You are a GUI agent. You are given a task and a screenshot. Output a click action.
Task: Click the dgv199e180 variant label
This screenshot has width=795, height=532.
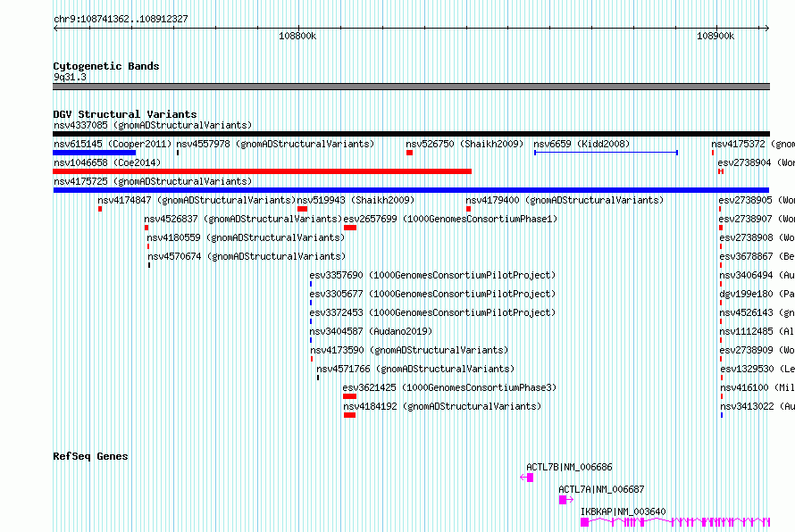pos(757,294)
